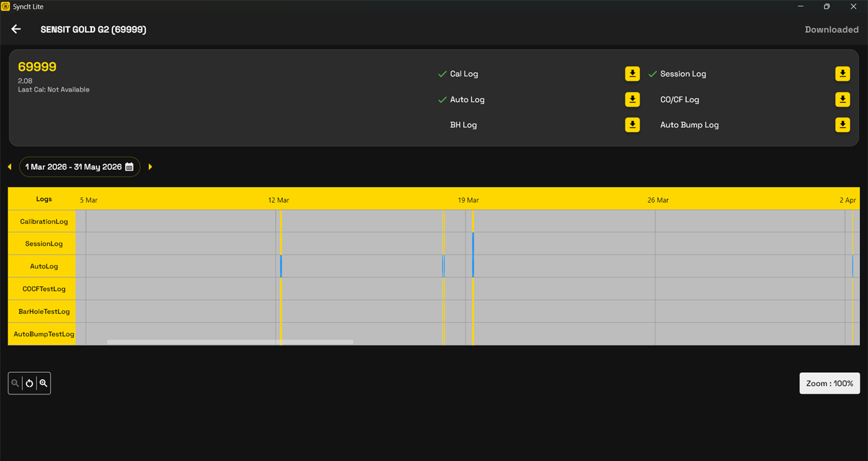Select the AutoBumpTestLog row label

point(44,334)
